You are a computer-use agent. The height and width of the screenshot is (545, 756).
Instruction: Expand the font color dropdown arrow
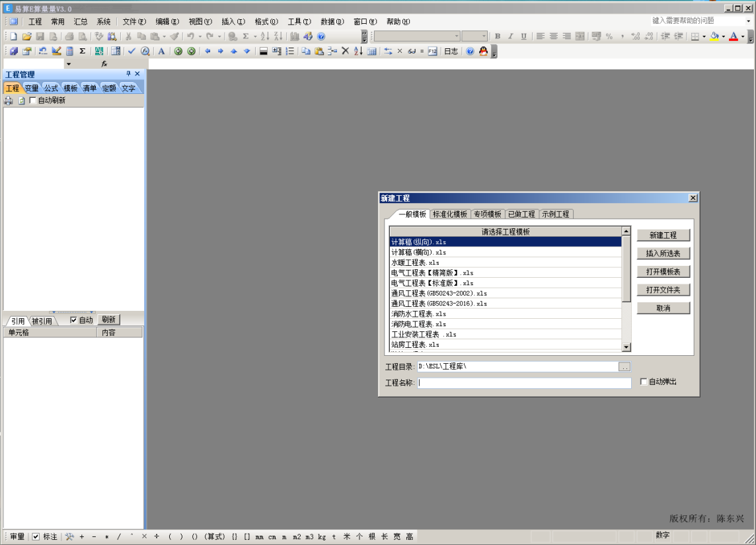[x=743, y=36]
